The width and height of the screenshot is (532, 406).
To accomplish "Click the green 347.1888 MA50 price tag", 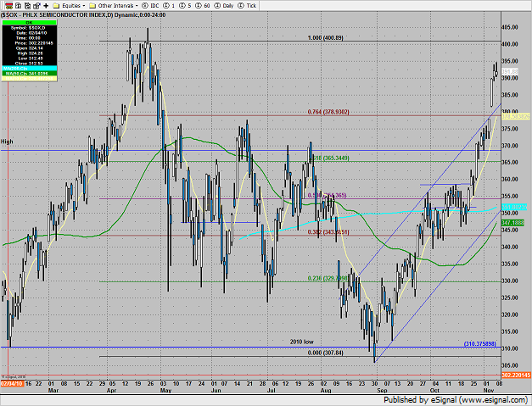I will click(512, 223).
